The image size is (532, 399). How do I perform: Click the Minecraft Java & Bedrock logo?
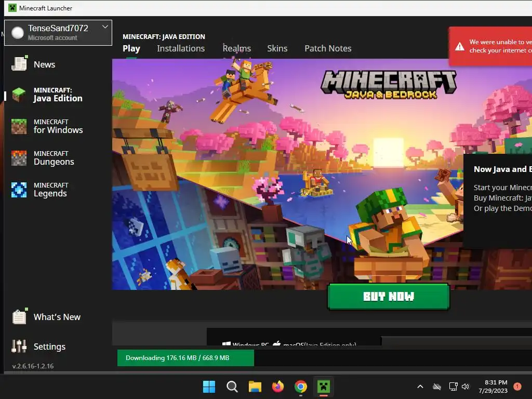[389, 85]
